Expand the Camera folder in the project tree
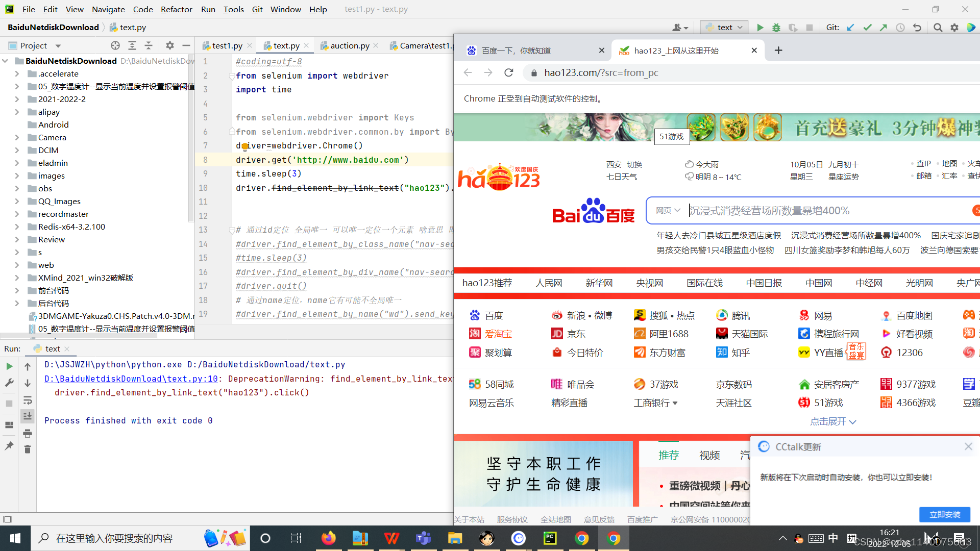980x551 pixels. pos(17,137)
